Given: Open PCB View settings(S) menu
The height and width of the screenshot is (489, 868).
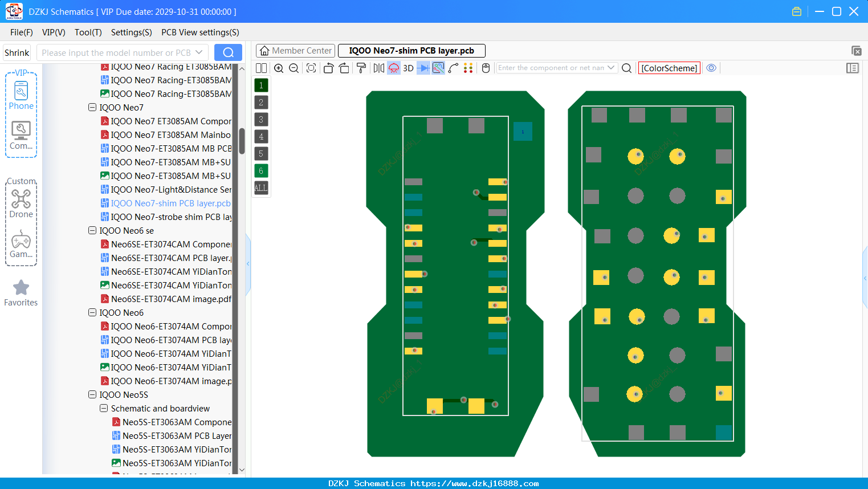Looking at the screenshot, I should point(200,32).
